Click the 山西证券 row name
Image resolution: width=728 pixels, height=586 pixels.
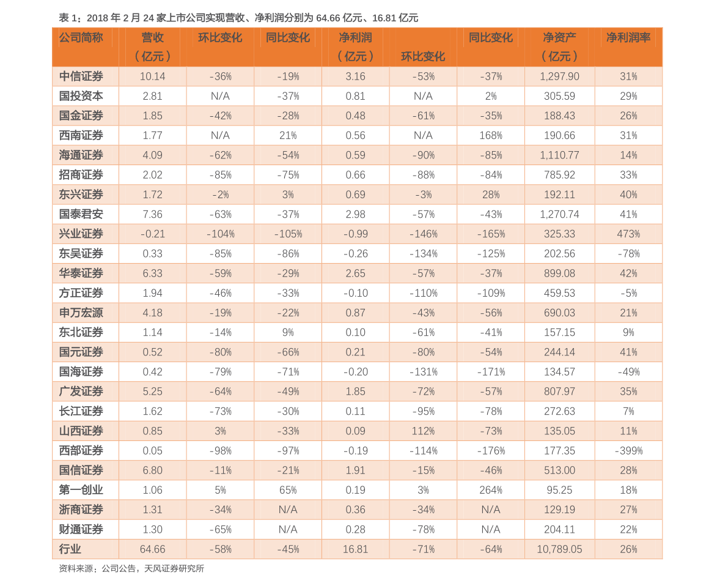81,431
